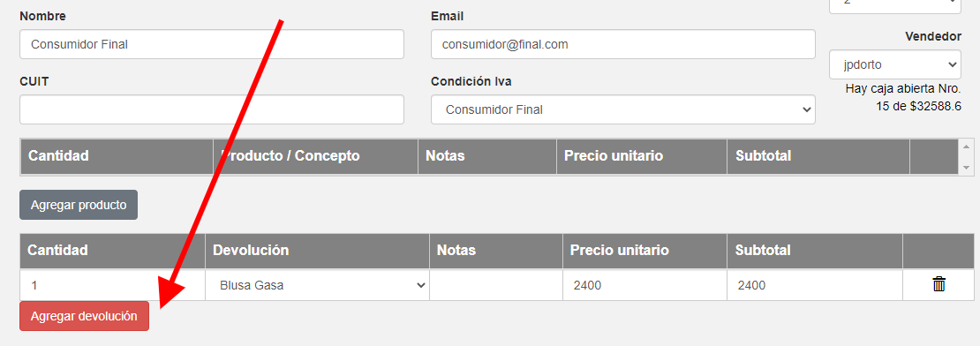Click the product table scrollbar down arrow
The image size is (980, 346).
pyautogui.click(x=966, y=168)
